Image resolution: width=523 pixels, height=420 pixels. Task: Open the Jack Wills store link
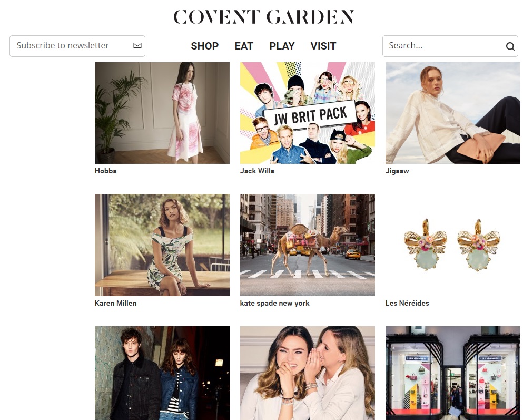[x=257, y=171]
